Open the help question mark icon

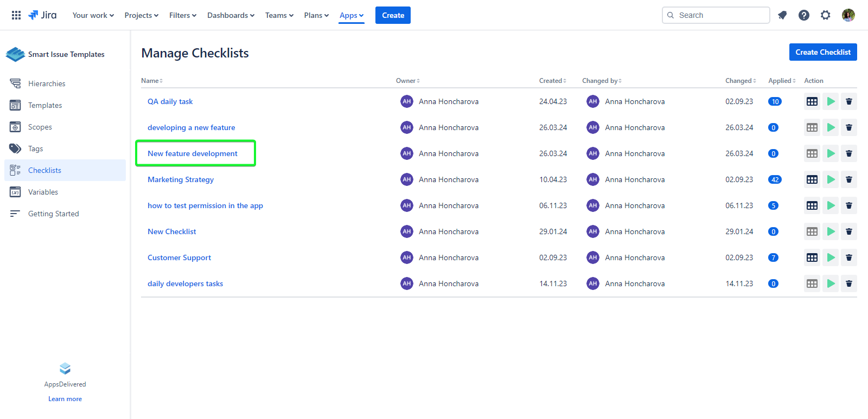coord(804,15)
